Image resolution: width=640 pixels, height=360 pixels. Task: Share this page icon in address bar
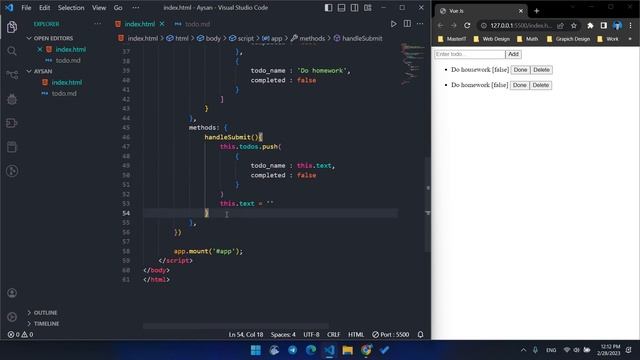(560, 26)
